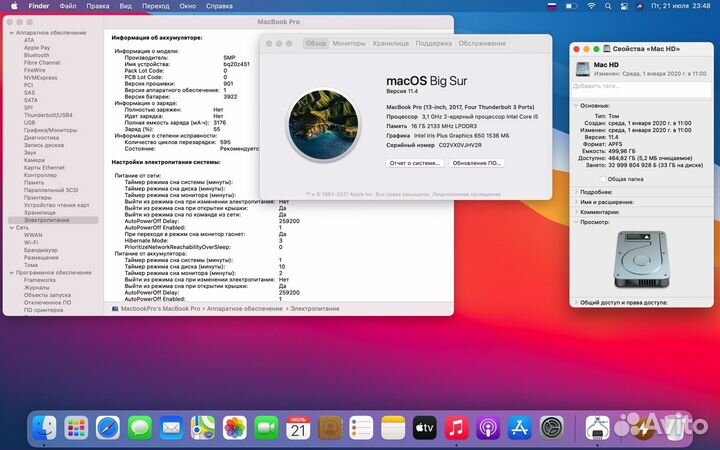
Task: Collapse the Сеть tree group
Action: [11, 228]
